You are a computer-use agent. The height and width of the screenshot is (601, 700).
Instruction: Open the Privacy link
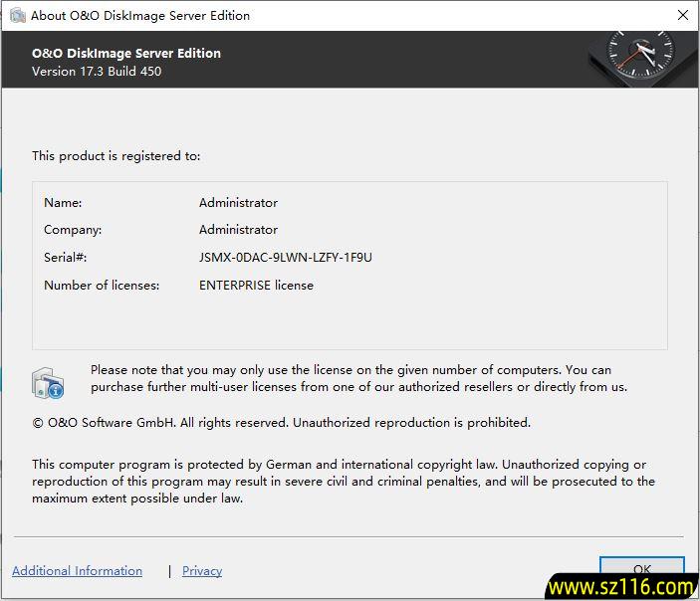(202, 571)
